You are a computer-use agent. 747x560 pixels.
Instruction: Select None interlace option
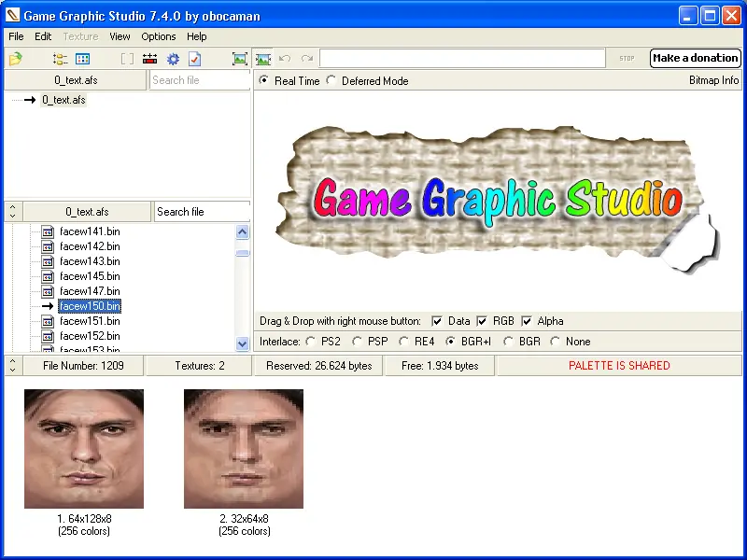coord(555,342)
